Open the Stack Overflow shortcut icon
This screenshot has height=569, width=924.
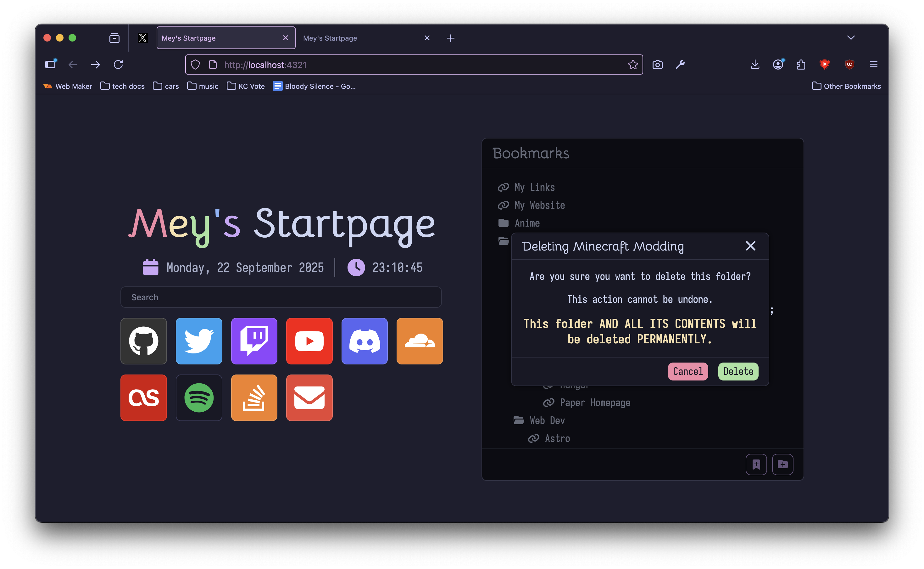click(x=254, y=397)
